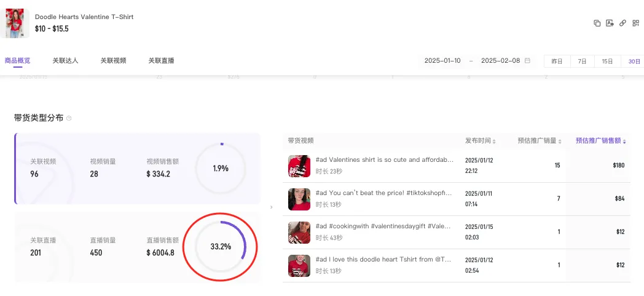Open the QR code icon

pyautogui.click(x=636, y=23)
